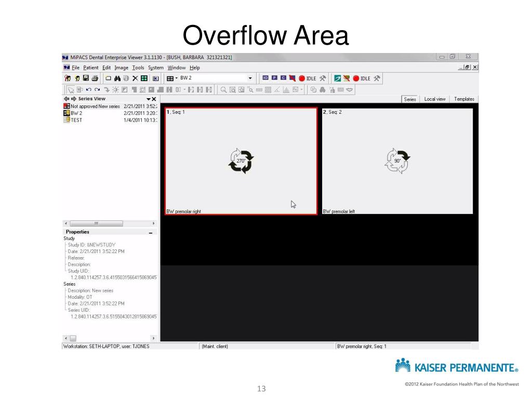Select the BW 2 series row
The height and width of the screenshot is (399, 532).
tap(110, 113)
